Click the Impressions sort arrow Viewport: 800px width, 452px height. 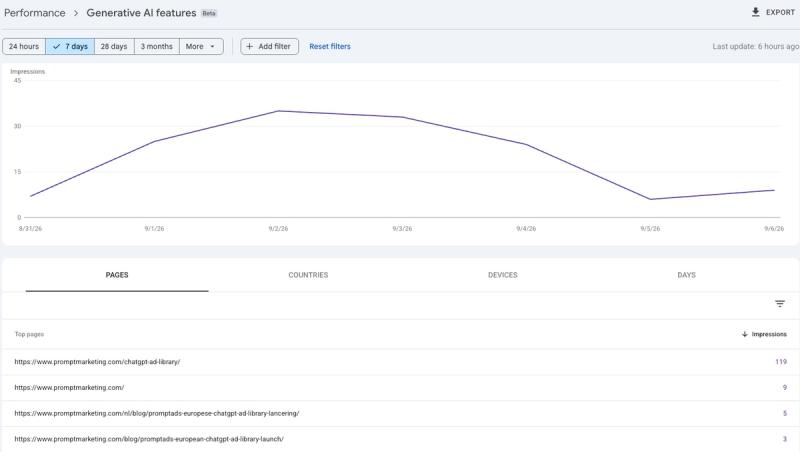pyautogui.click(x=744, y=334)
